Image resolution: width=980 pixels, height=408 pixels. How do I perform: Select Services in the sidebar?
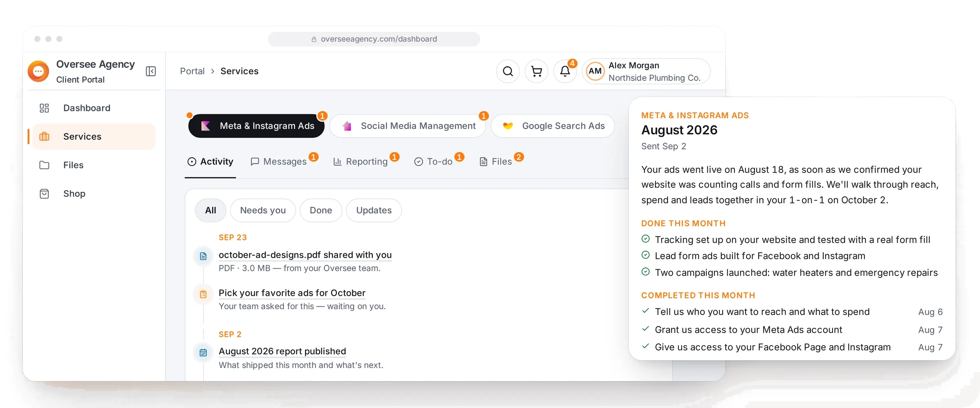tap(94, 137)
